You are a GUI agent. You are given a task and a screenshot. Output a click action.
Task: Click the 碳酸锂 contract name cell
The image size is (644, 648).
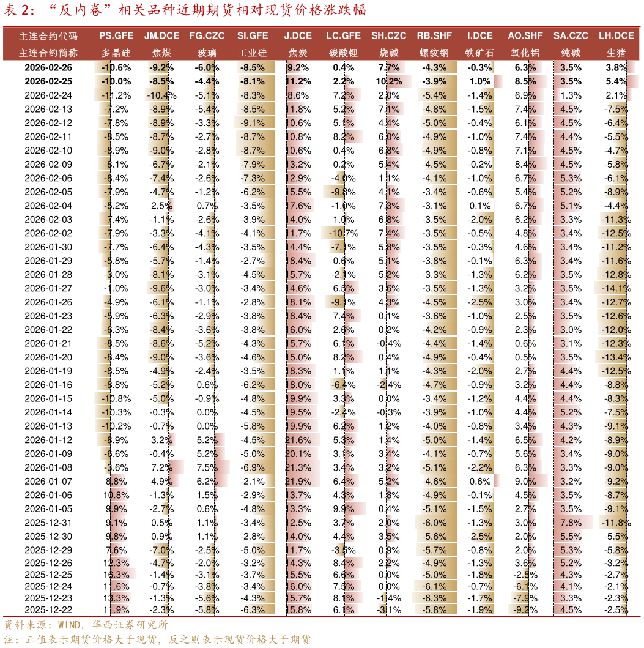343,53
